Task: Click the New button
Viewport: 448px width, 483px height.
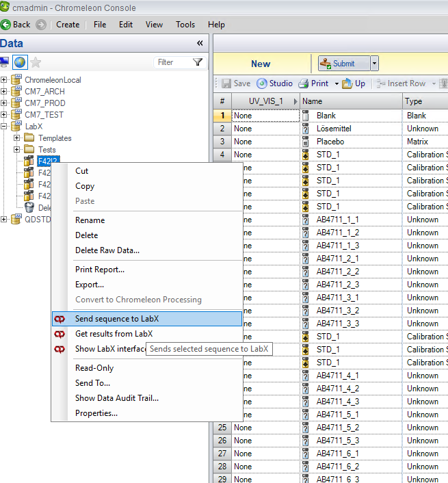Action: point(261,64)
